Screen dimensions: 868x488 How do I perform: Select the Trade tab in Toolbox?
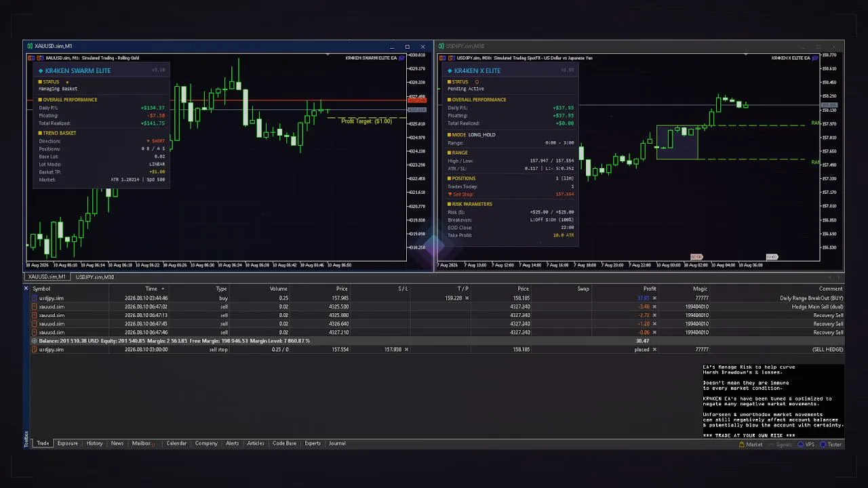43,443
